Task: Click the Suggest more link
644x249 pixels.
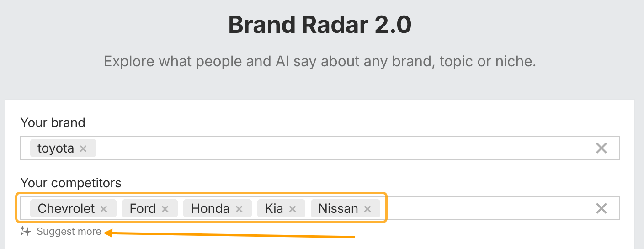Action: 69,232
